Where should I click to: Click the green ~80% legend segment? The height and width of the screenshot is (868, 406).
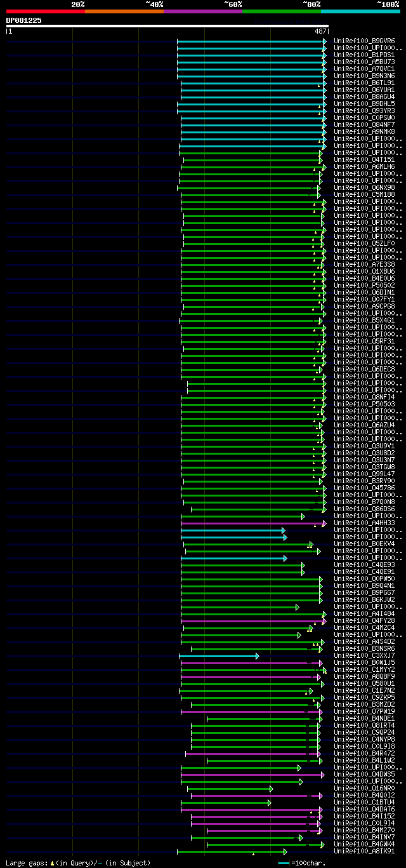tap(281, 11)
